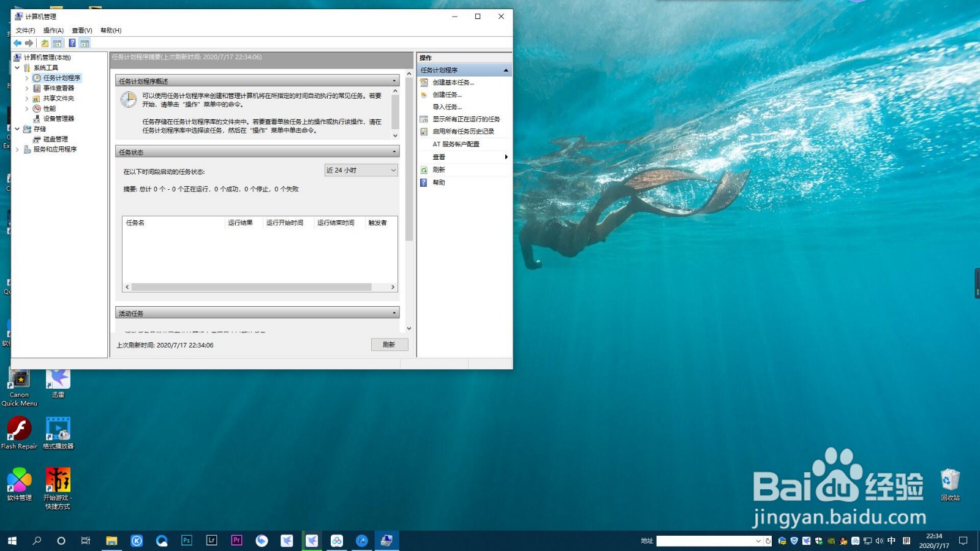Open Task View from the taskbar
980x551 pixels.
click(x=86, y=541)
